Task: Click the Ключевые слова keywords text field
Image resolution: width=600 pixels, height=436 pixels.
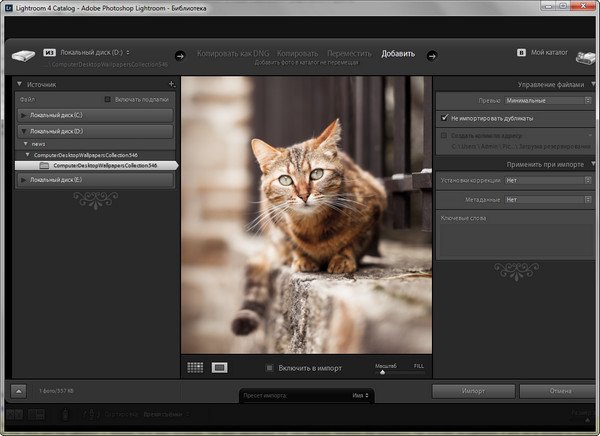Action: click(x=515, y=240)
